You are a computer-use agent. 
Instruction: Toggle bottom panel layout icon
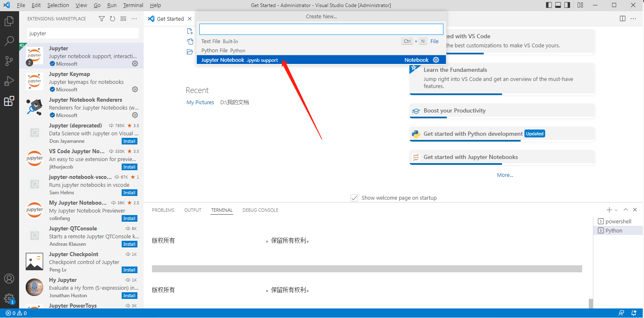pos(558,5)
